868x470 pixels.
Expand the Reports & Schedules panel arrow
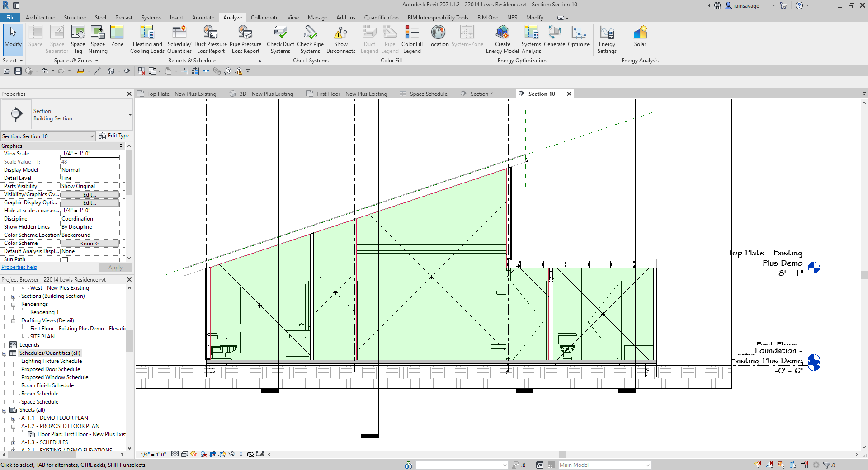click(x=260, y=60)
